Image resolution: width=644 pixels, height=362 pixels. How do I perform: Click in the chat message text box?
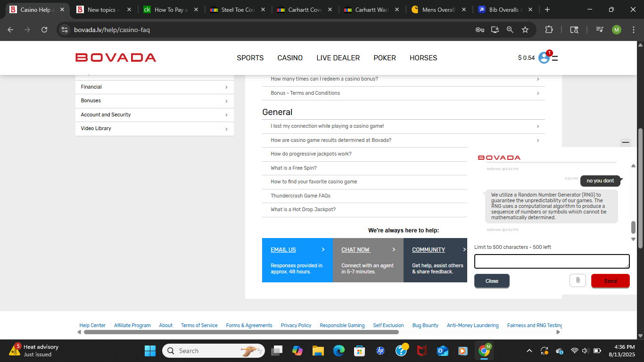tap(552, 261)
